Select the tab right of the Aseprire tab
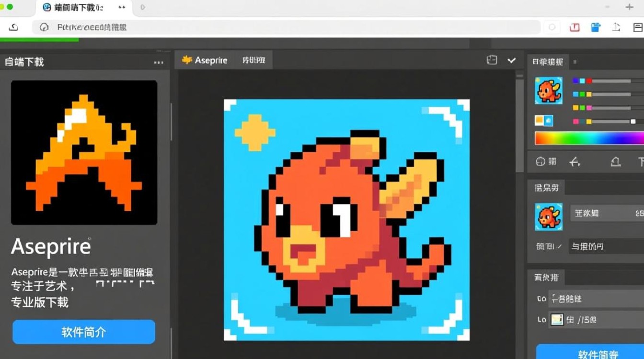This screenshot has height=359, width=644. pyautogui.click(x=254, y=60)
